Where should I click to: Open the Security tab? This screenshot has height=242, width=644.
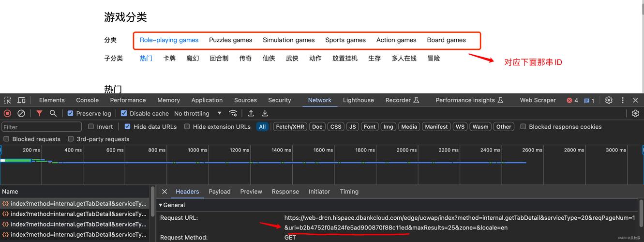click(x=280, y=100)
